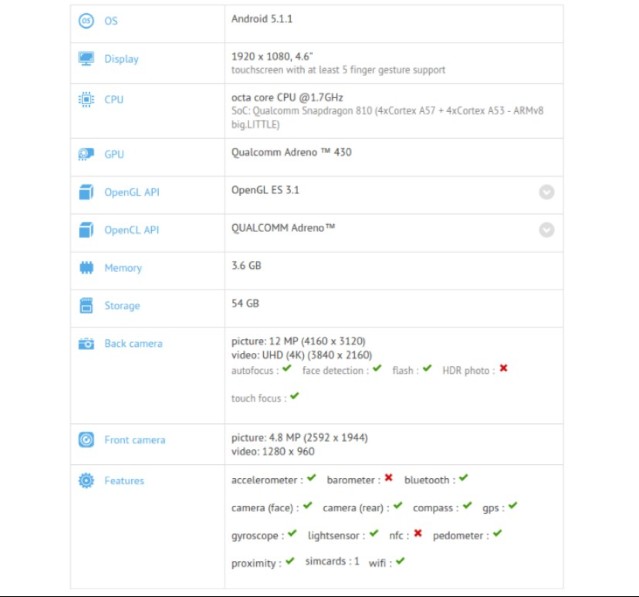This screenshot has height=597, width=639.
Task: Click the Display monitor icon
Action: point(86,59)
